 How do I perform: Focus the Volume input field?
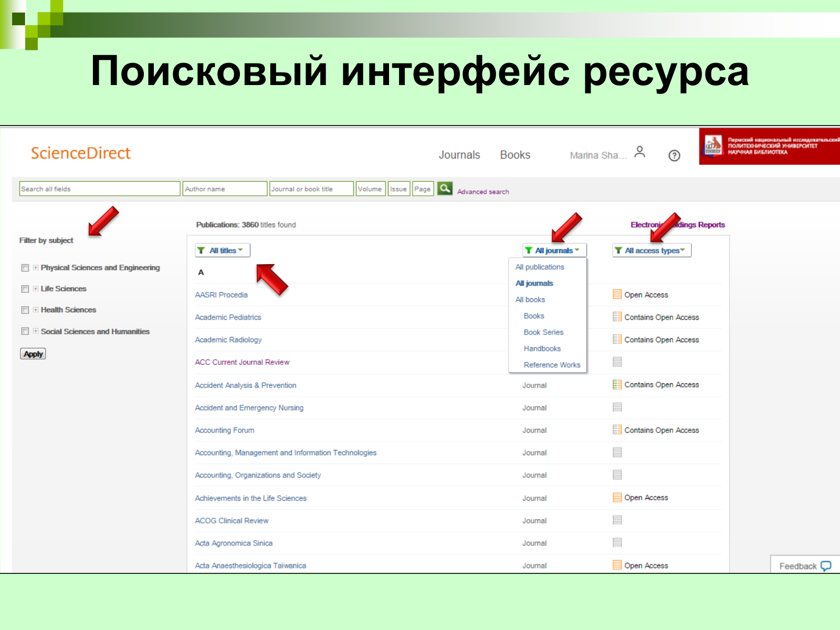(371, 188)
